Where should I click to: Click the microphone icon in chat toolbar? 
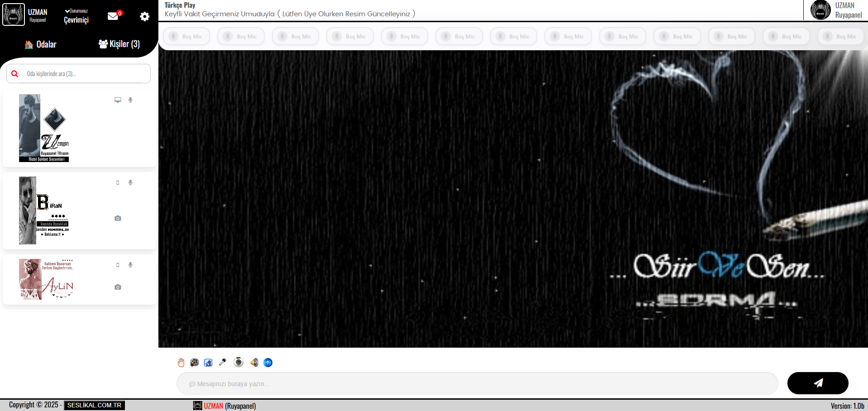222,362
